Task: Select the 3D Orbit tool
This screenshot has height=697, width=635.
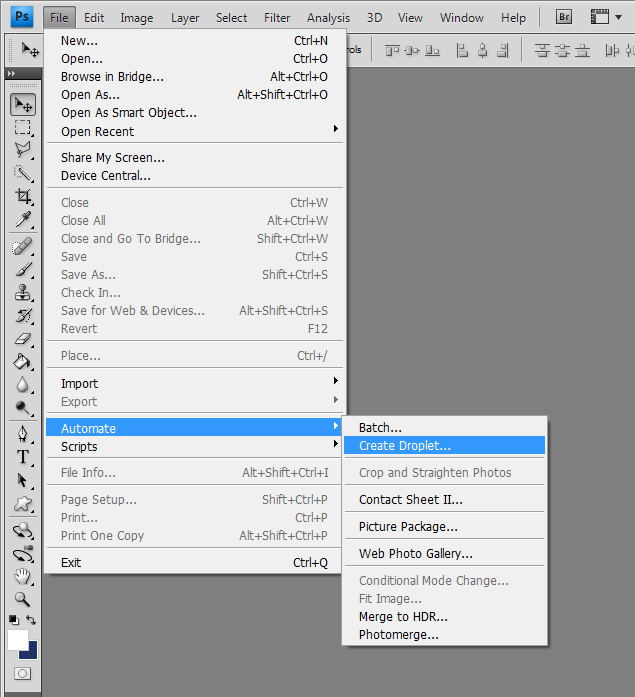Action: [x=23, y=554]
